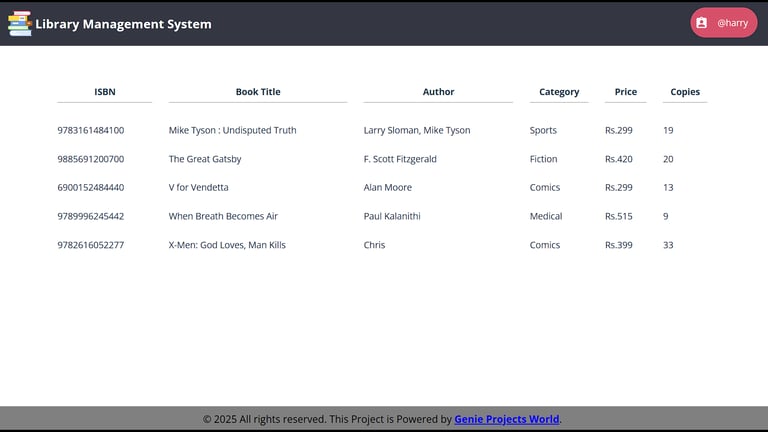The width and height of the screenshot is (768, 432).
Task: Click title V for Vendetta
Action: [198, 187]
